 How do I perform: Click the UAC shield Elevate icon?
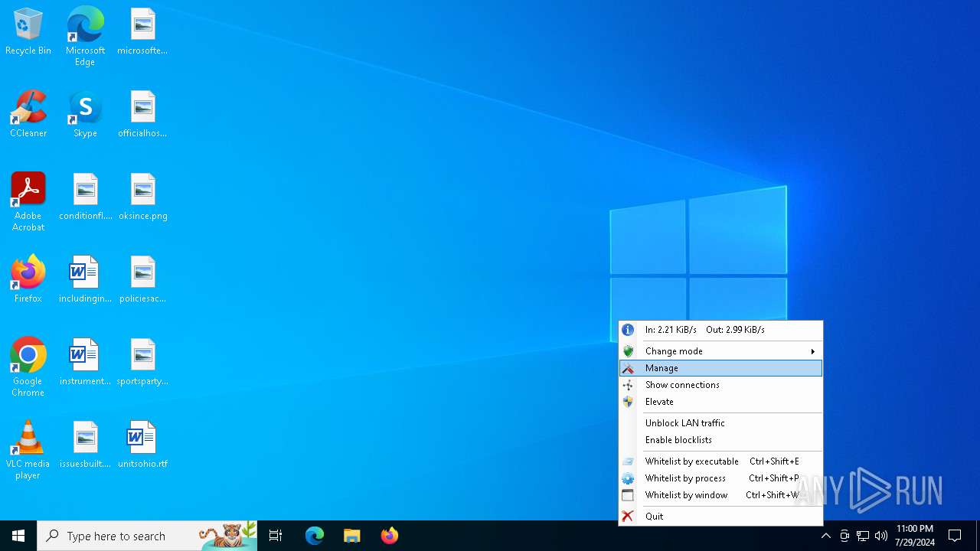coord(628,402)
